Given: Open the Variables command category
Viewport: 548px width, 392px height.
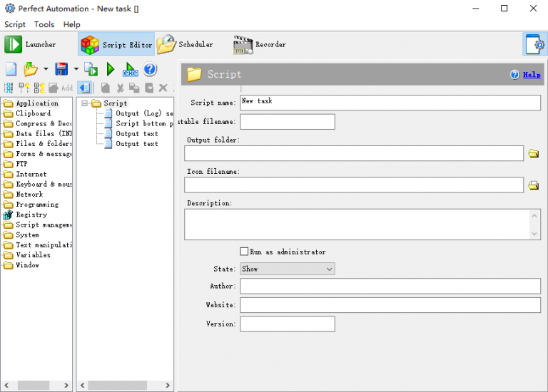Looking at the screenshot, I should point(33,255).
